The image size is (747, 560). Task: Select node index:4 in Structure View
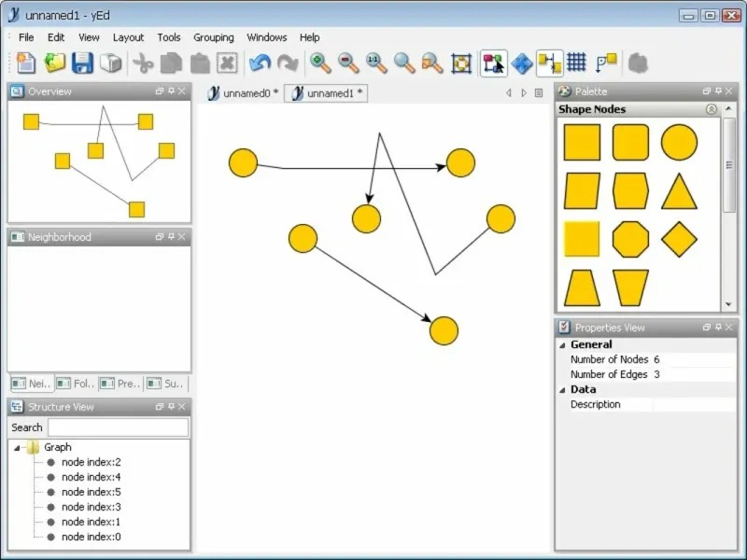tap(91, 477)
